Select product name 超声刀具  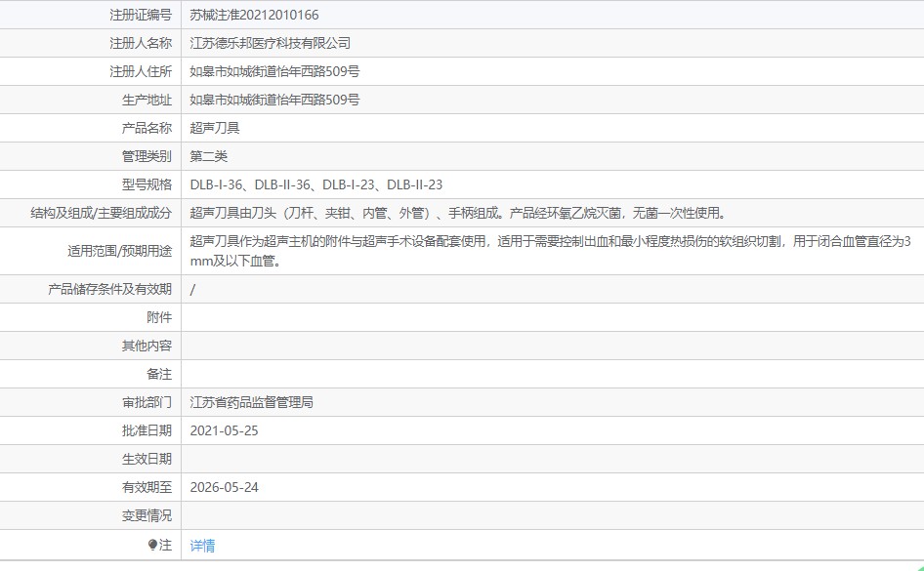215,128
